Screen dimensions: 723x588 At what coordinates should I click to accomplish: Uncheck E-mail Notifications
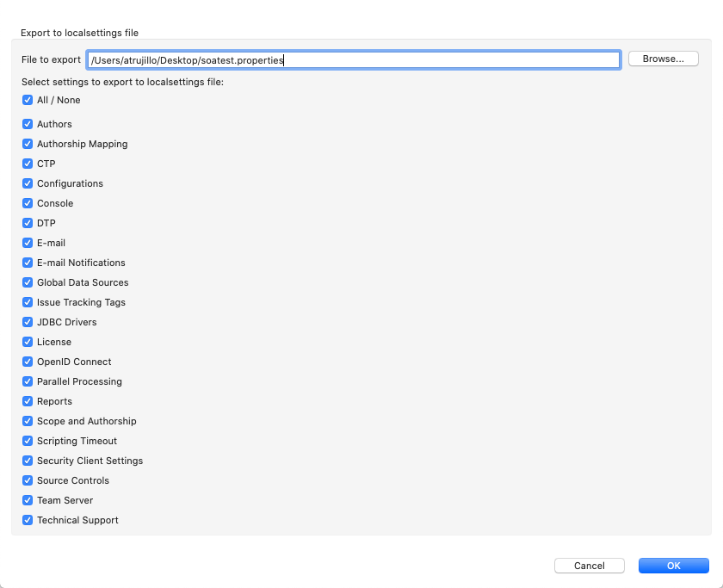(28, 263)
